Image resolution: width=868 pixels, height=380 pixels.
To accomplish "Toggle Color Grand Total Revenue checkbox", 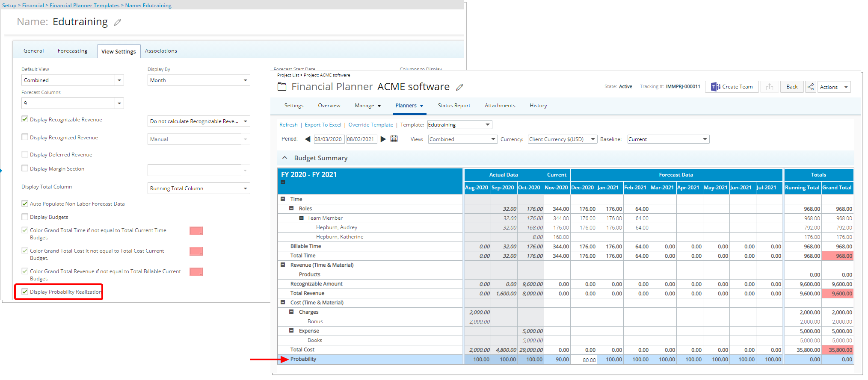I will [25, 271].
